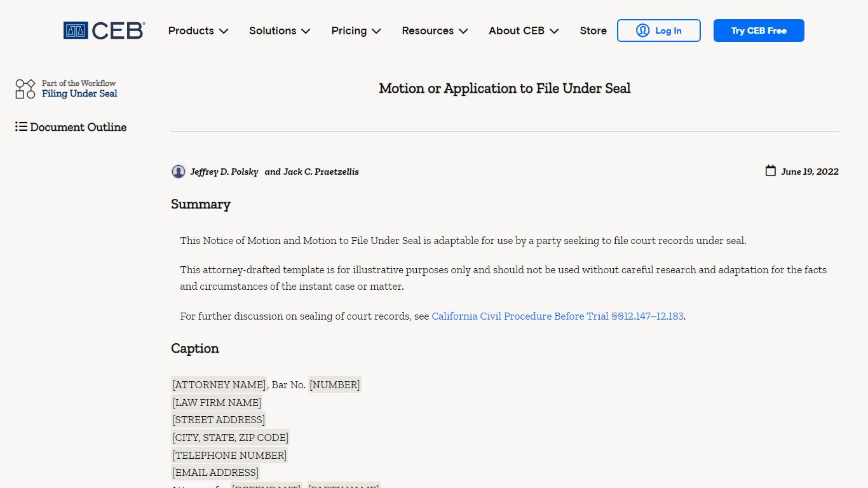Expand the Products chevron
Viewport: 868px width, 488px height.
224,31
